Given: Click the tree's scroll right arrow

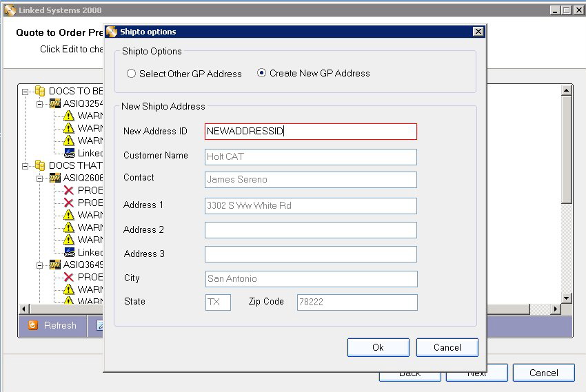Looking at the screenshot, I should 556,309.
